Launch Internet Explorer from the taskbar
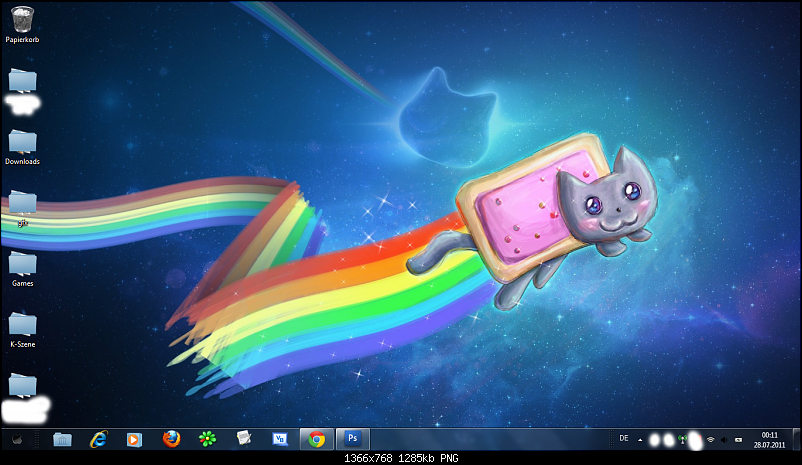Viewport: 802px width, 465px height. [98, 439]
